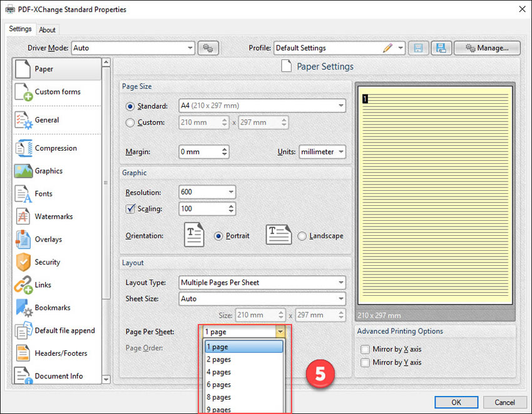
Task: Open the Units millimeter dropdown
Action: [x=322, y=151]
